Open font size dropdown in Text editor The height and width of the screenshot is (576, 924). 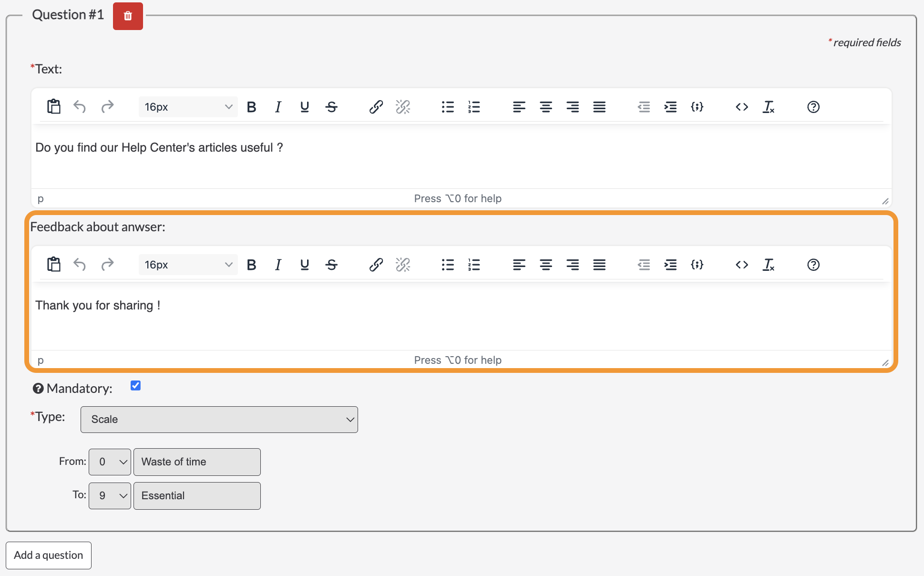(x=188, y=107)
